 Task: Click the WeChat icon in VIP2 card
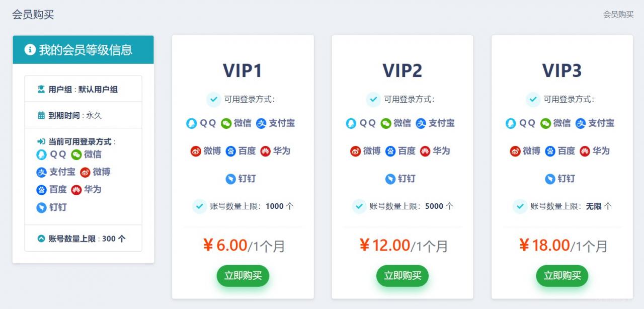pos(386,123)
